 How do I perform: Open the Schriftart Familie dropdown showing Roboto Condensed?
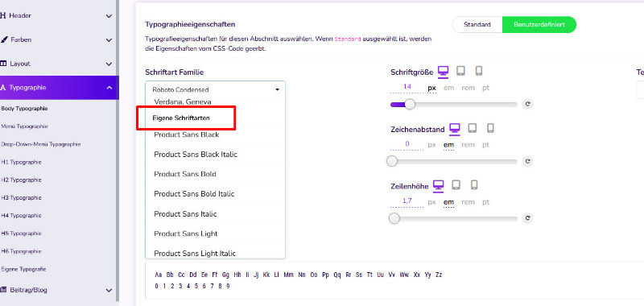pyautogui.click(x=215, y=89)
